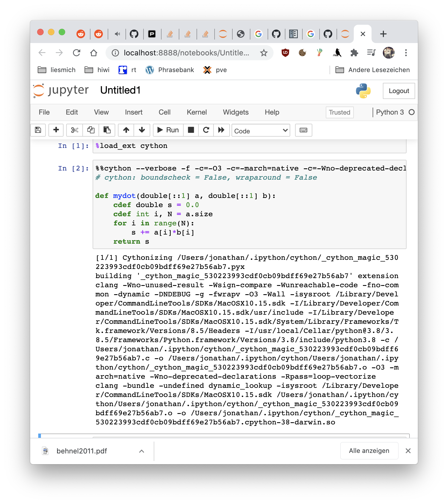The width and height of the screenshot is (448, 504).
Task: Open the media control playlist icon
Action: click(372, 53)
